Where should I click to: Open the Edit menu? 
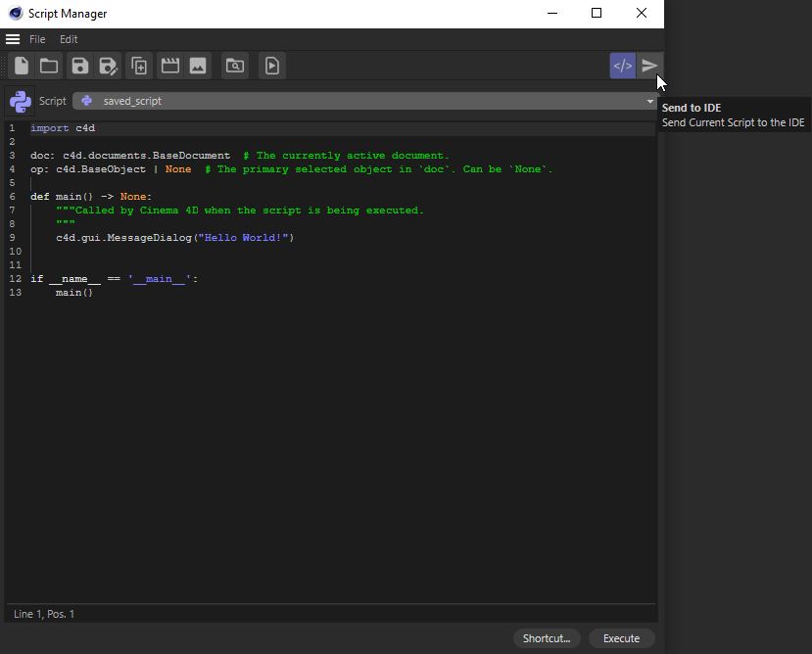pos(69,39)
